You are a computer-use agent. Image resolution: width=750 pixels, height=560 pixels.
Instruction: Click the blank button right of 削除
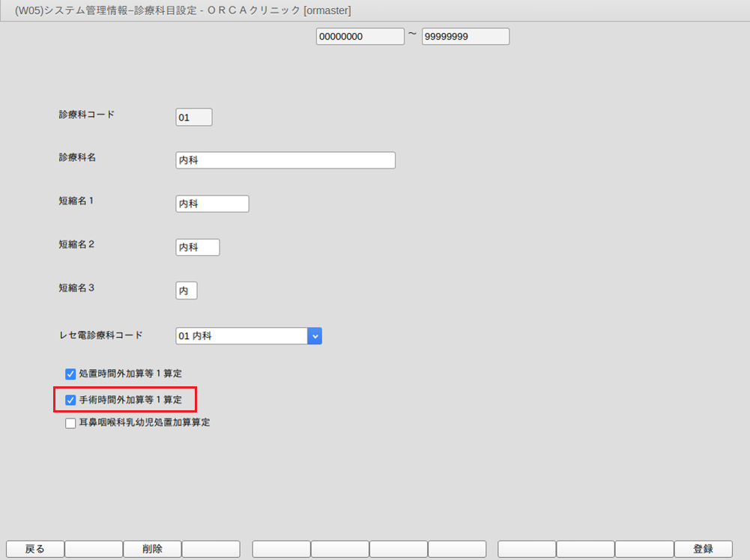pos(211,549)
